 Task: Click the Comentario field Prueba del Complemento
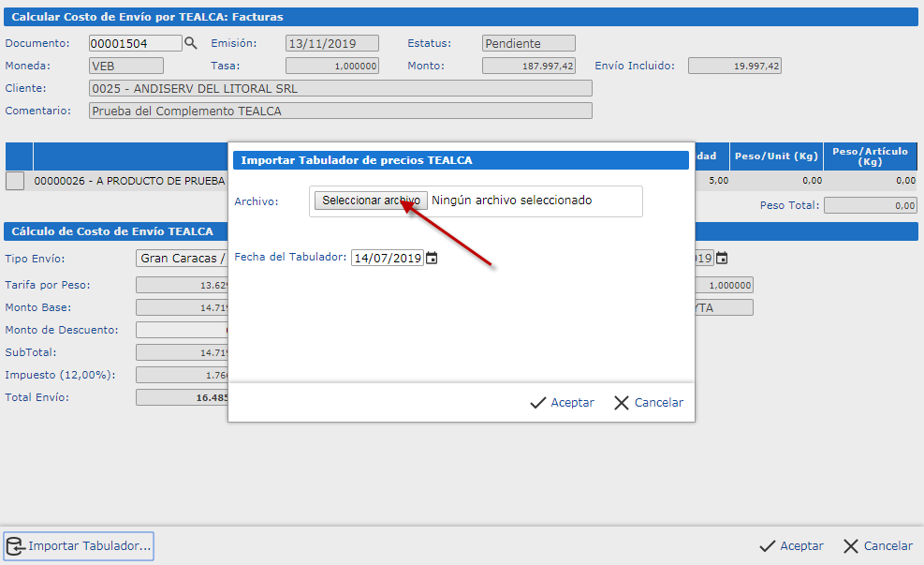coord(341,111)
